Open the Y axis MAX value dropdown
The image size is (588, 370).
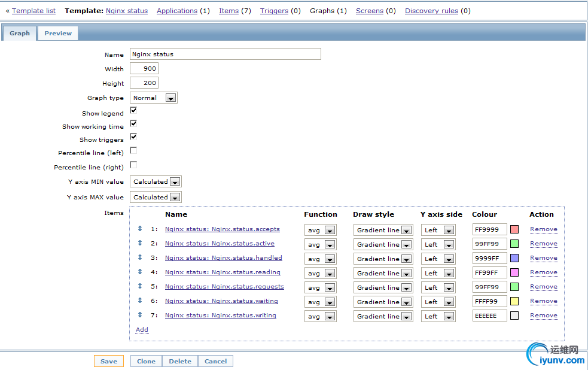coord(156,197)
